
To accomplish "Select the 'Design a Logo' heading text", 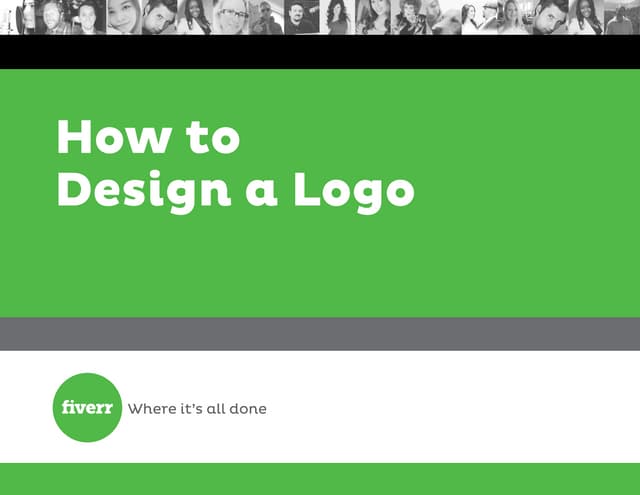I will coord(236,192).
